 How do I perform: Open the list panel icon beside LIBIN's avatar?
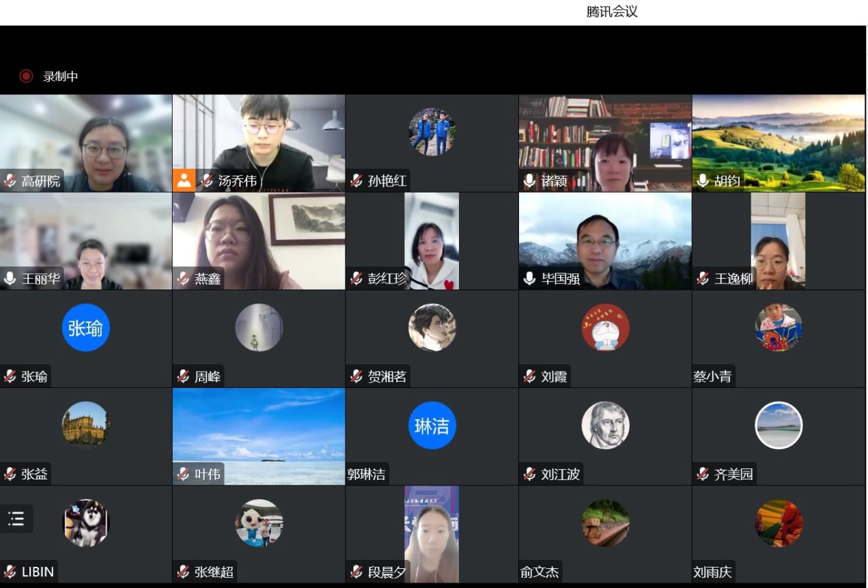tap(16, 518)
